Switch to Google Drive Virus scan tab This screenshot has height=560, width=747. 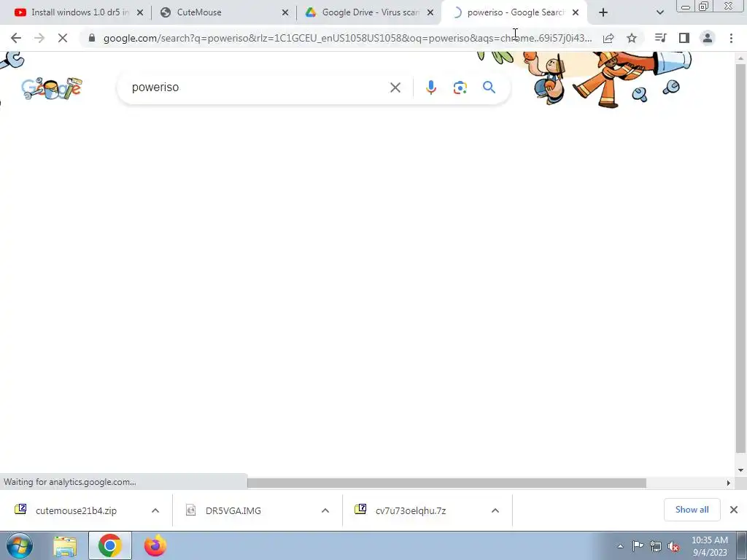click(x=370, y=12)
